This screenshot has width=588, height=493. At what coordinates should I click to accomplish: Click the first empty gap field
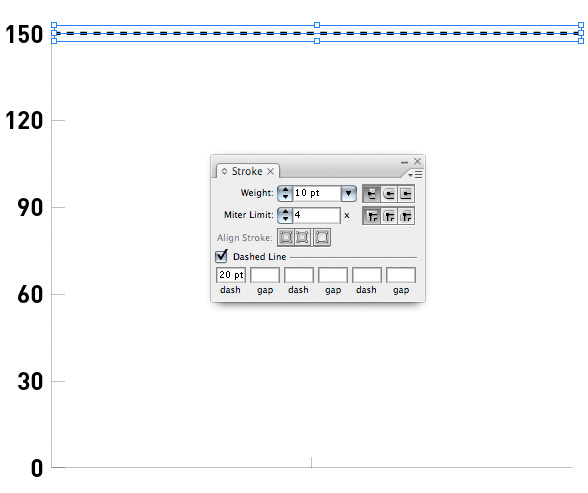(265, 275)
